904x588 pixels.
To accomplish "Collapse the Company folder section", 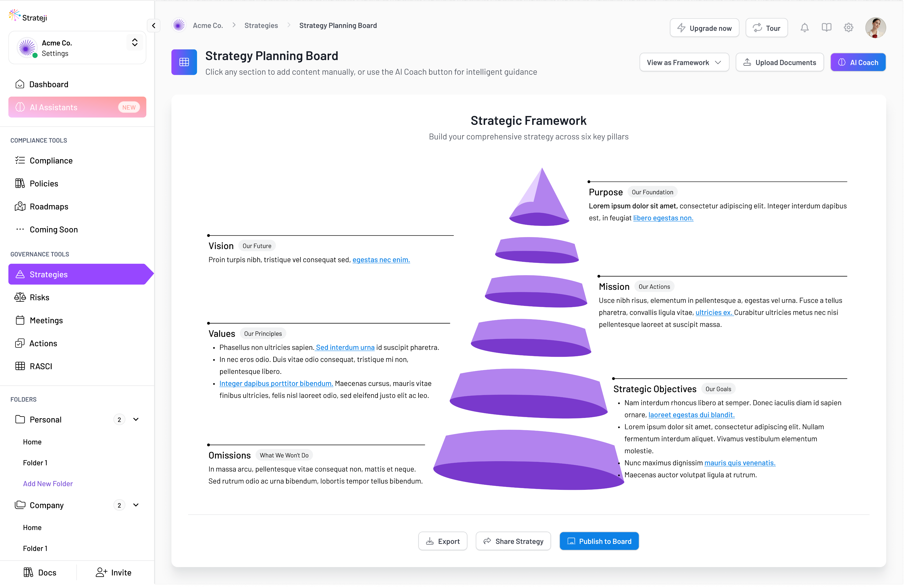I will [x=136, y=505].
